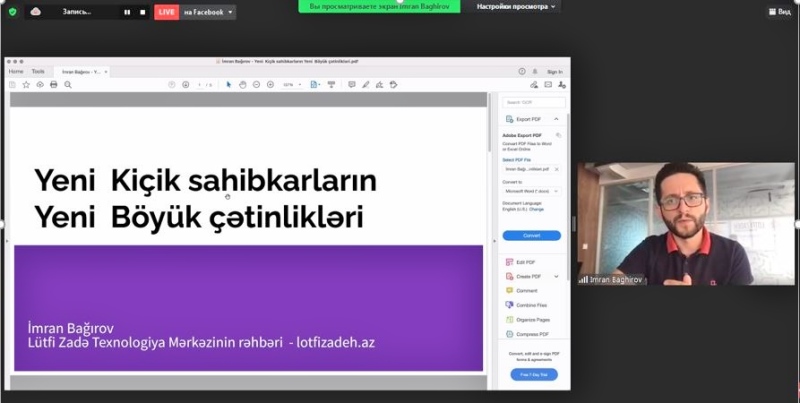Click the Search tools input field
The height and width of the screenshot is (403, 800).
(534, 103)
